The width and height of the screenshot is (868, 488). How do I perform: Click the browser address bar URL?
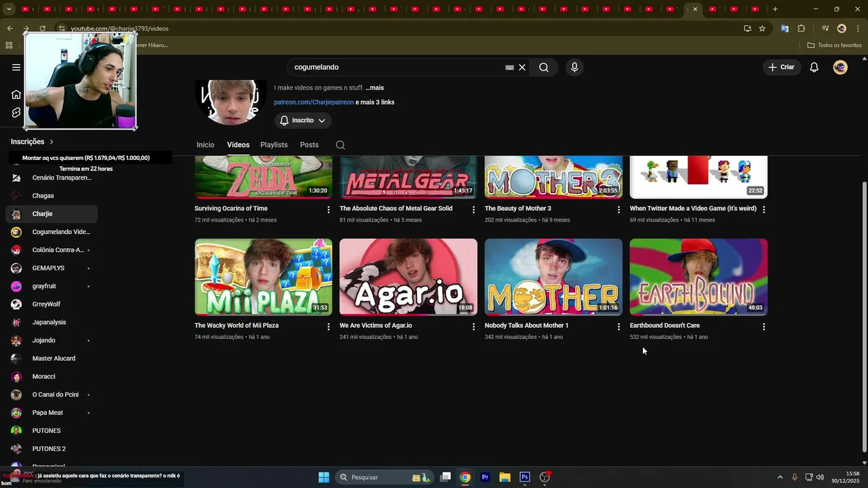119,28
